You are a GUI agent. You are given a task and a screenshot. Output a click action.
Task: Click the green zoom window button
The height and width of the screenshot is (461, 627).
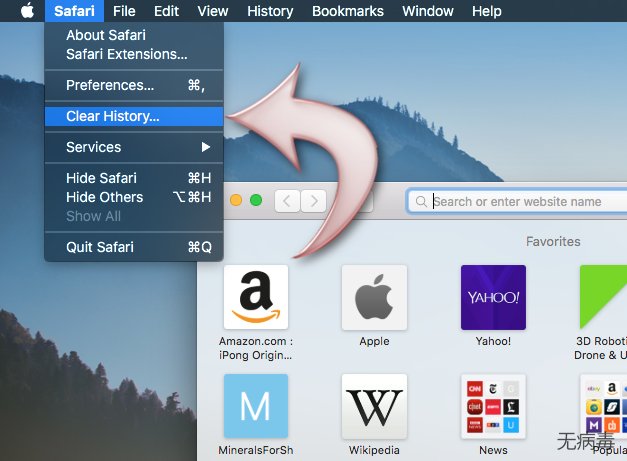(x=256, y=200)
